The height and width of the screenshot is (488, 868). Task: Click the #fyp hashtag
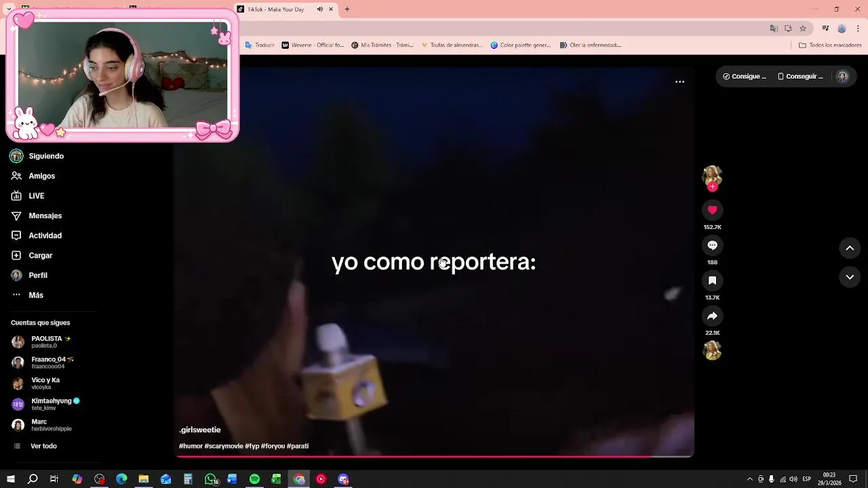[252, 446]
